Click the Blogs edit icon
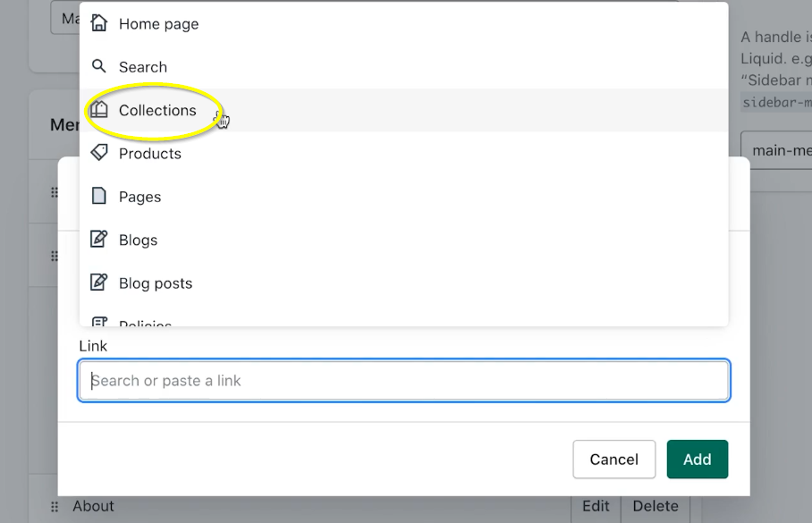Screen dimensions: 812x523 [x=99, y=240]
